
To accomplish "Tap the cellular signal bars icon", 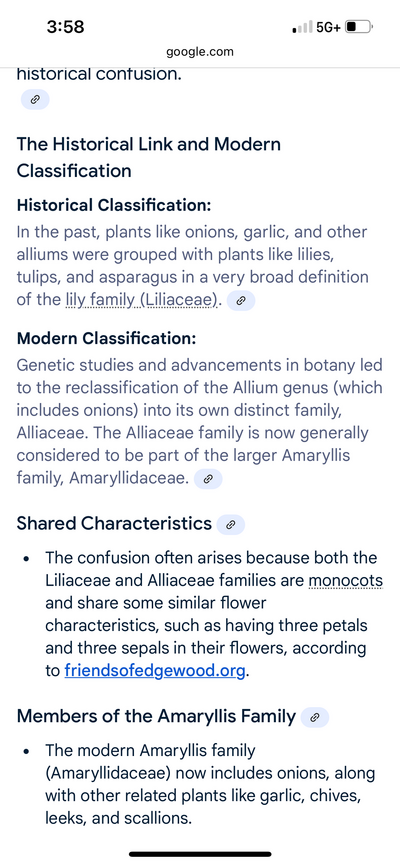I will (x=302, y=26).
